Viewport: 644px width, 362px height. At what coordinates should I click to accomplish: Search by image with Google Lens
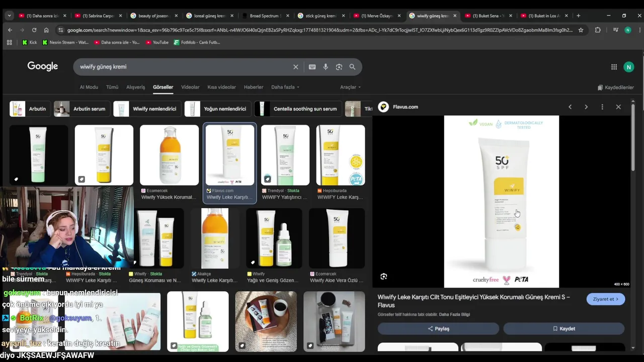pos(339,67)
